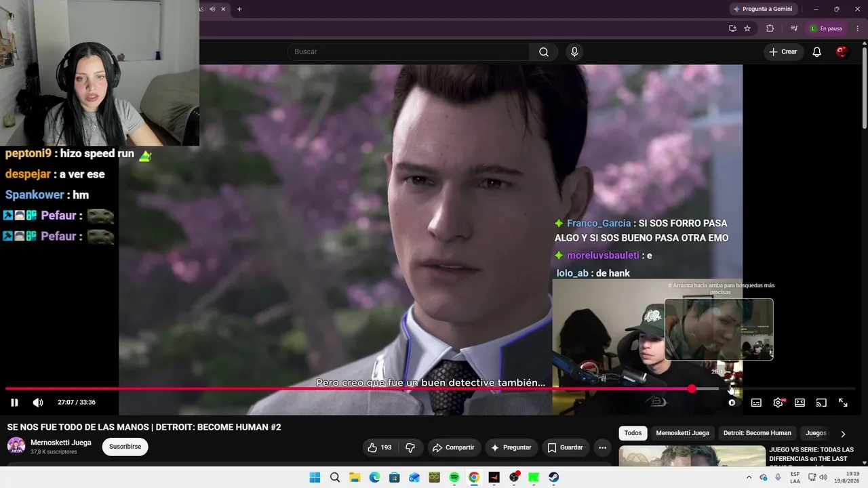
Task: Open Microsoft Edge from the taskbar
Action: 374,477
